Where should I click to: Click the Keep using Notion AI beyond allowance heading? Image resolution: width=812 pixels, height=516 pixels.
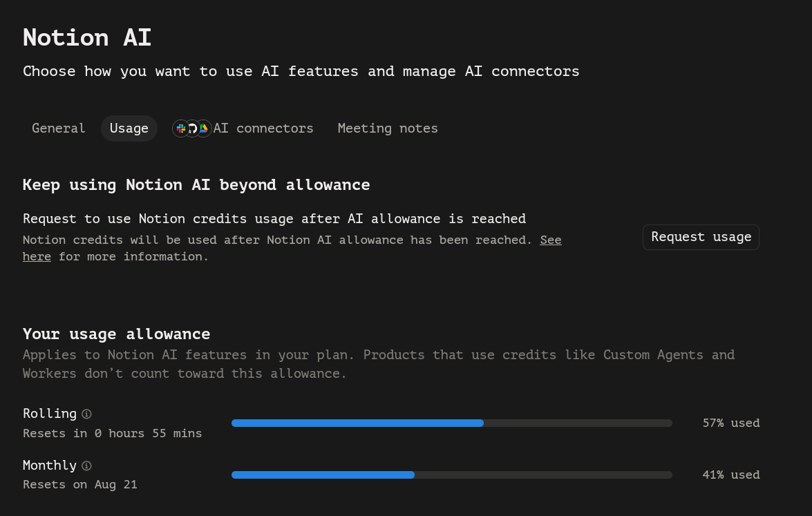click(196, 184)
